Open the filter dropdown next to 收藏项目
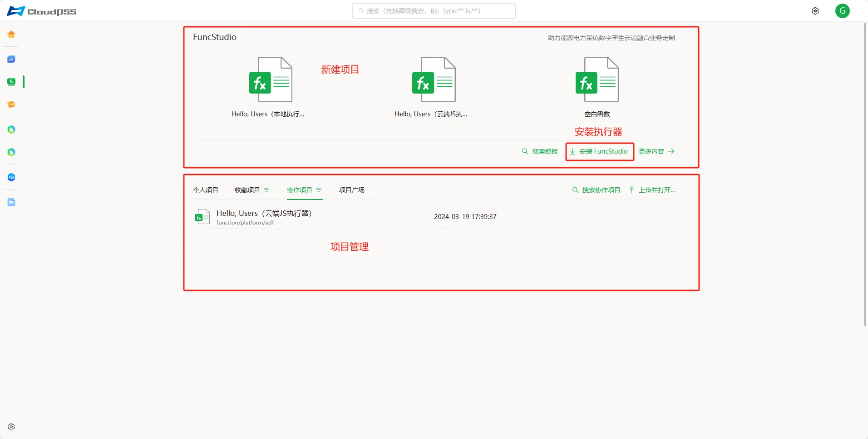The height and width of the screenshot is (439, 868). point(266,190)
